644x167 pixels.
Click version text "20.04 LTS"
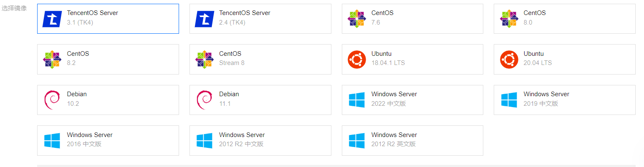point(538,63)
